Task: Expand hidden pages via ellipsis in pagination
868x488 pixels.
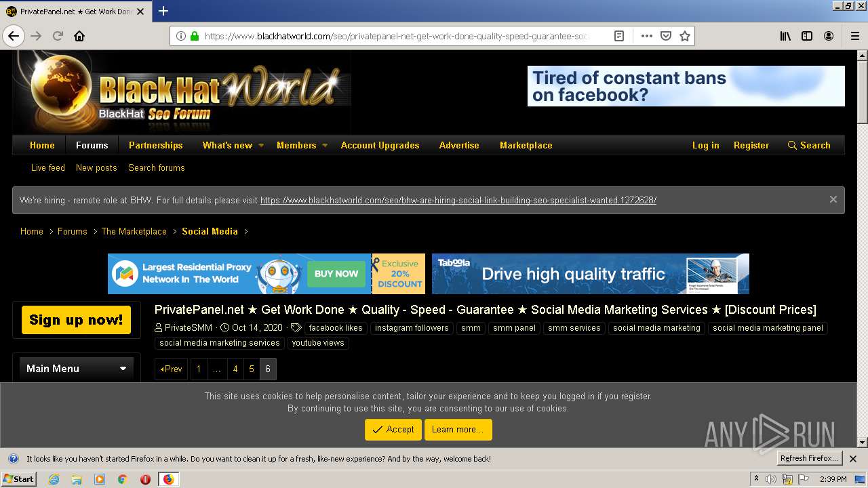Action: (217, 369)
